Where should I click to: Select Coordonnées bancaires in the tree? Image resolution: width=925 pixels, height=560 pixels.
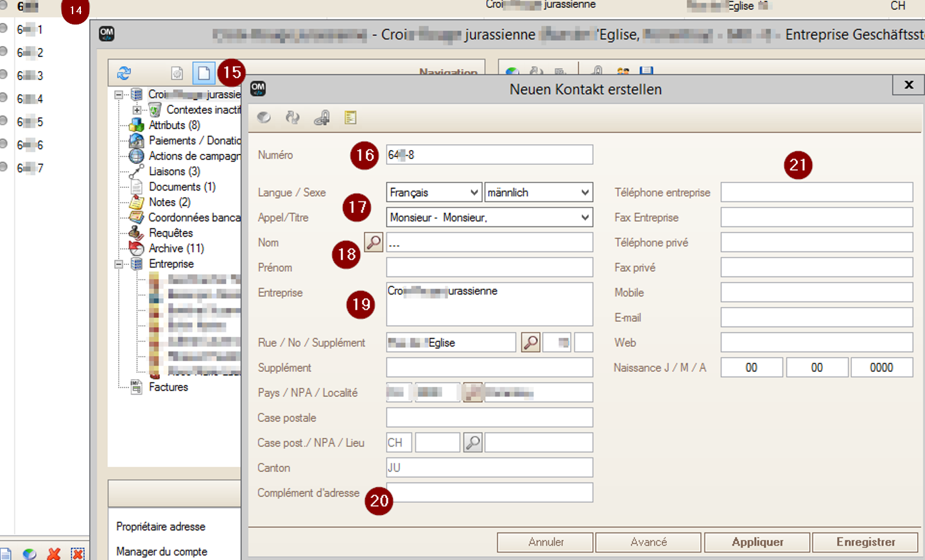click(195, 217)
